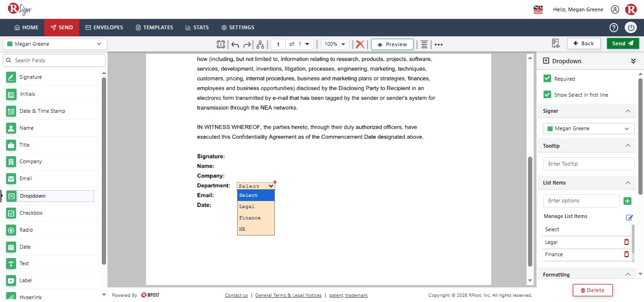The height and width of the screenshot is (302, 644).
Task: Click the hierarchy tree icon in toolbar
Action: [260, 44]
